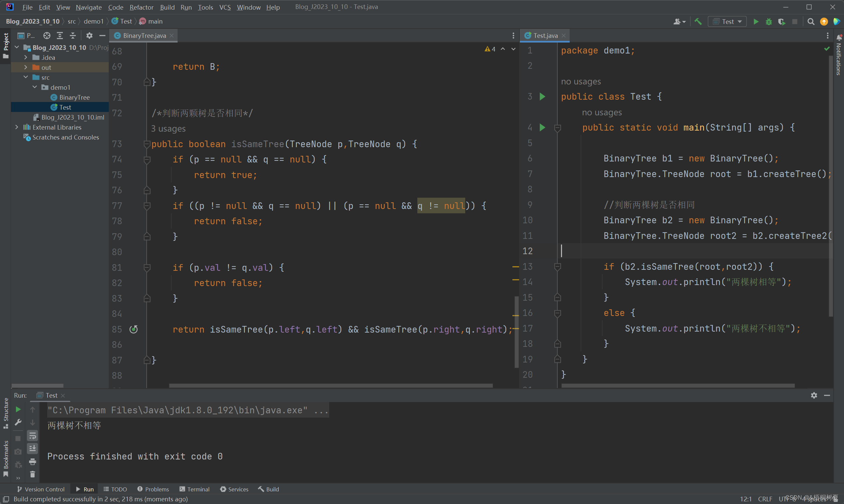The height and width of the screenshot is (504, 844).
Task: Open the TODO tool window
Action: (x=115, y=489)
